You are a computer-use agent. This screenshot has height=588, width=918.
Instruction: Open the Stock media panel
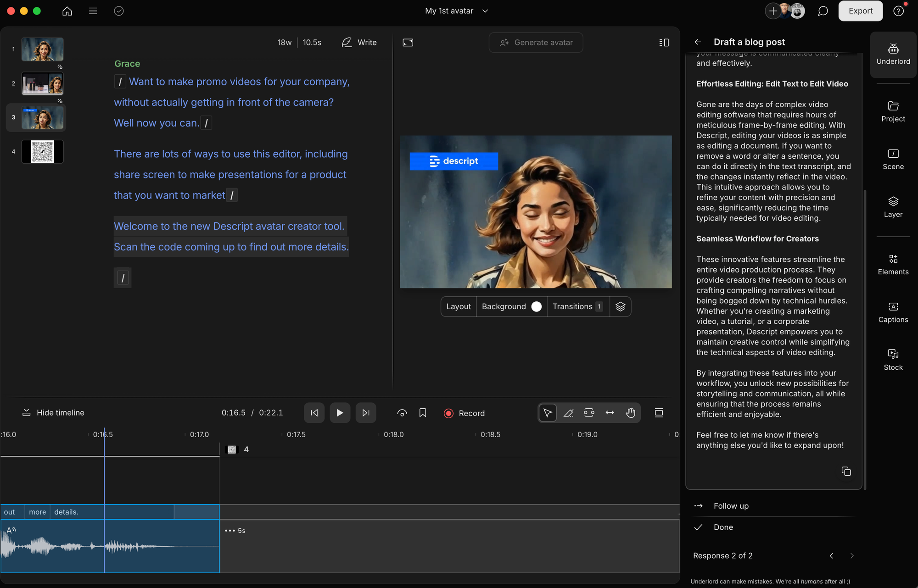893,360
